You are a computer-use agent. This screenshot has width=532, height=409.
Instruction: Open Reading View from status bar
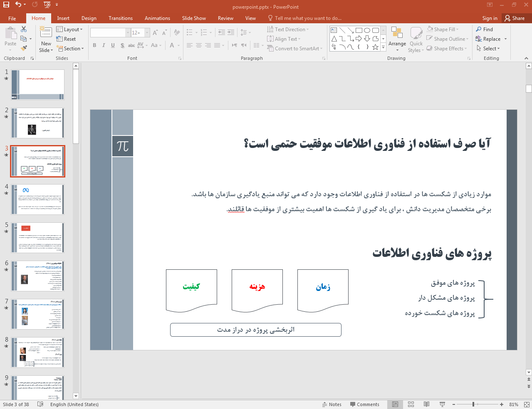click(x=426, y=404)
